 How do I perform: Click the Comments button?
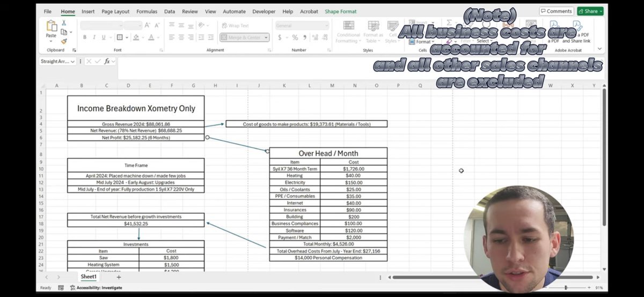tap(557, 11)
